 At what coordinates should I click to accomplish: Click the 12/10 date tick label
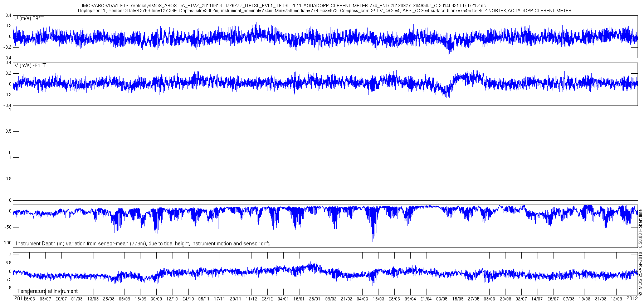172,299
